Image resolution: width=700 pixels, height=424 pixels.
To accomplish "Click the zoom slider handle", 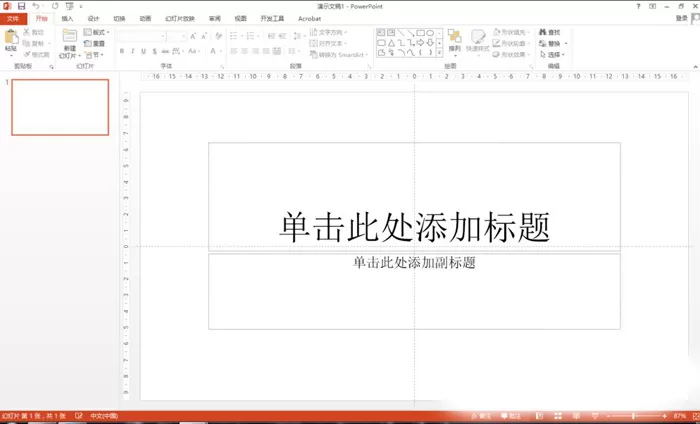I will [633, 416].
